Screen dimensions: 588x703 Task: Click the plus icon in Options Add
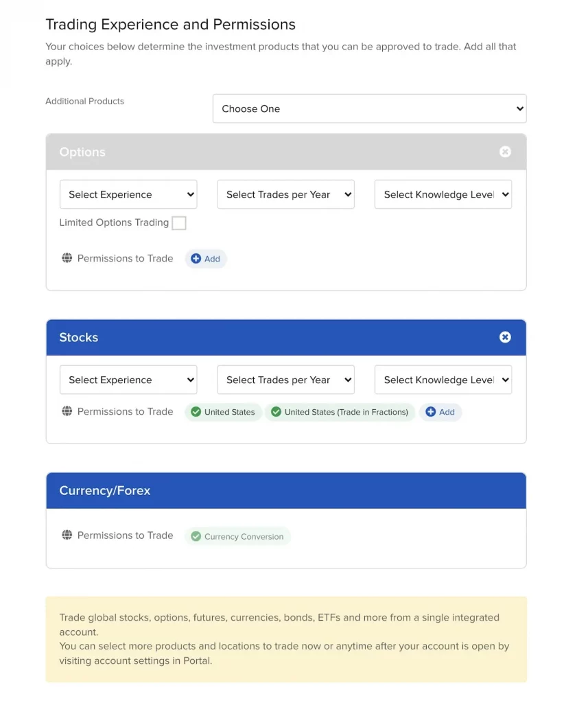click(196, 259)
